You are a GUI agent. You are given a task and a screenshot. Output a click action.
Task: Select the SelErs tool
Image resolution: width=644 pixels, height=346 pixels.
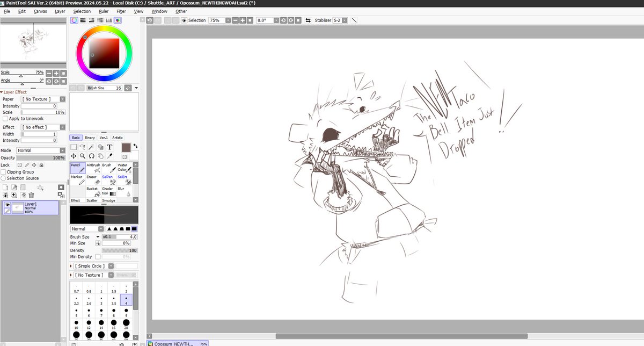tap(124, 180)
